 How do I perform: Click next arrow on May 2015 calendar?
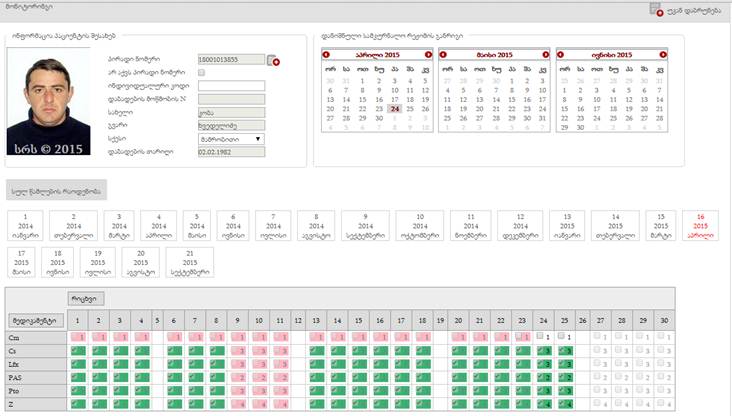[x=545, y=53]
